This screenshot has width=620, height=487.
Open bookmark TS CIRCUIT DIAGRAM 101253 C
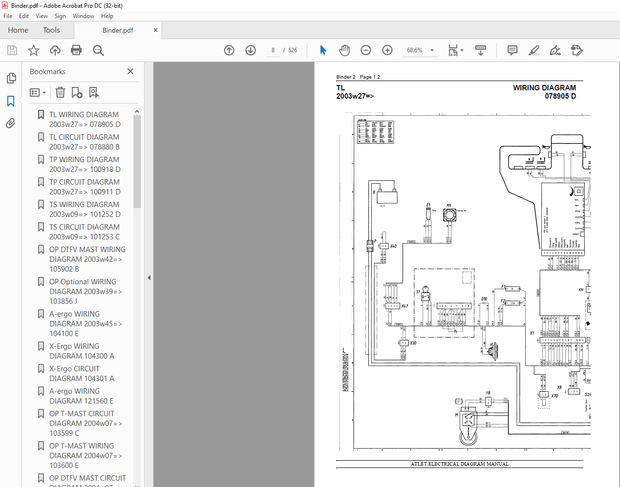pyautogui.click(x=84, y=232)
